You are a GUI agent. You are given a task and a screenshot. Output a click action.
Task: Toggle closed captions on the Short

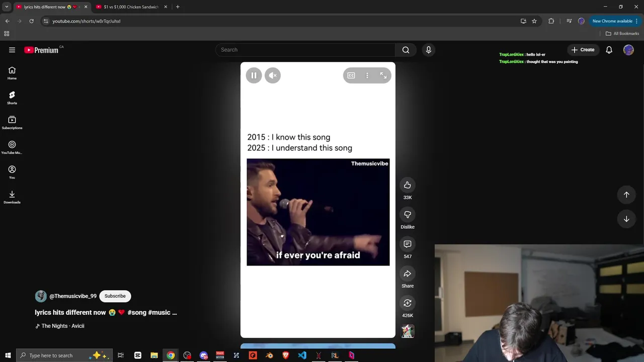click(351, 75)
